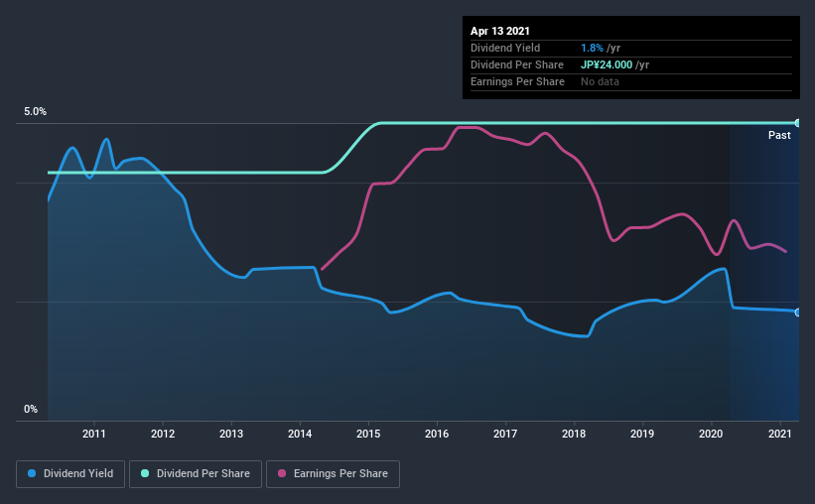
Task: Toggle the Earnings Per Share legend button
Action: [x=333, y=474]
